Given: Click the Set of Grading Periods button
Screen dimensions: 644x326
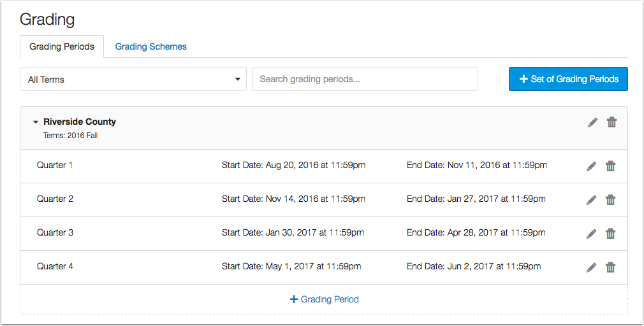Looking at the screenshot, I should pyautogui.click(x=568, y=79).
